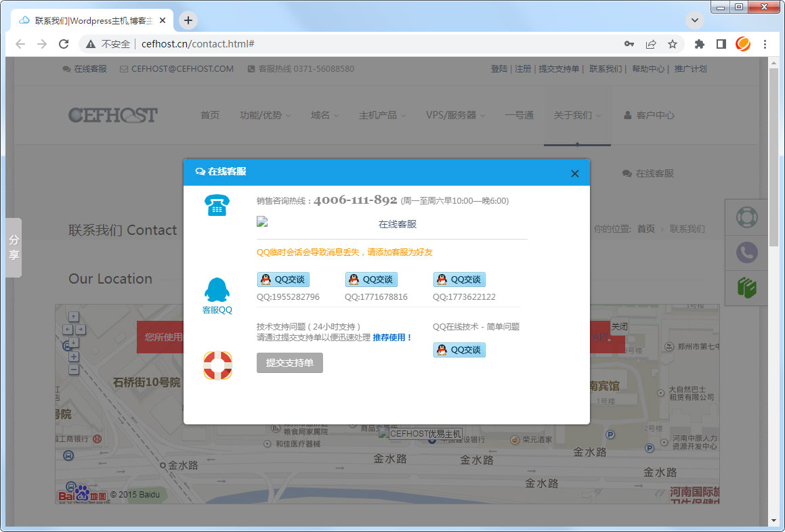Start QQ交谈 with QQ:1771678816
The image size is (785, 532).
(371, 280)
